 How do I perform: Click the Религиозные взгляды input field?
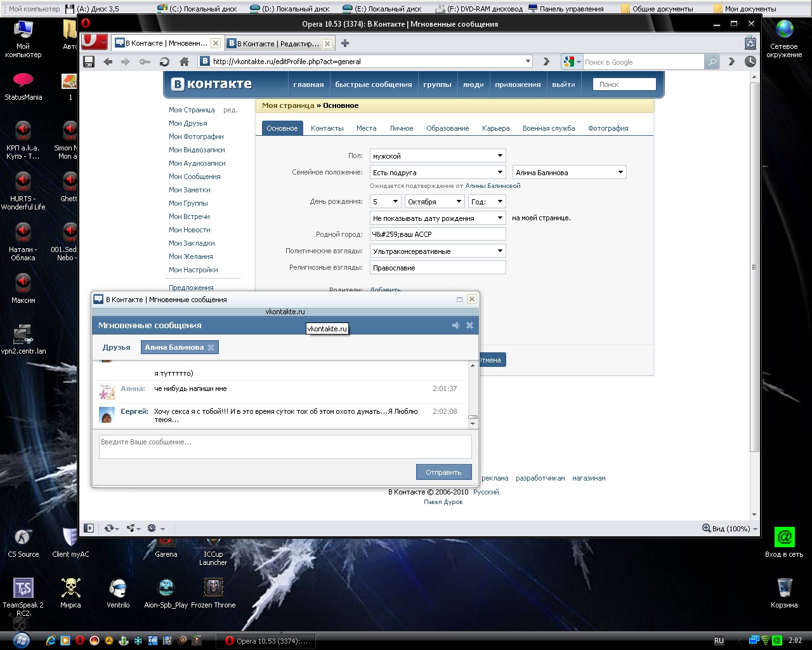[438, 268]
